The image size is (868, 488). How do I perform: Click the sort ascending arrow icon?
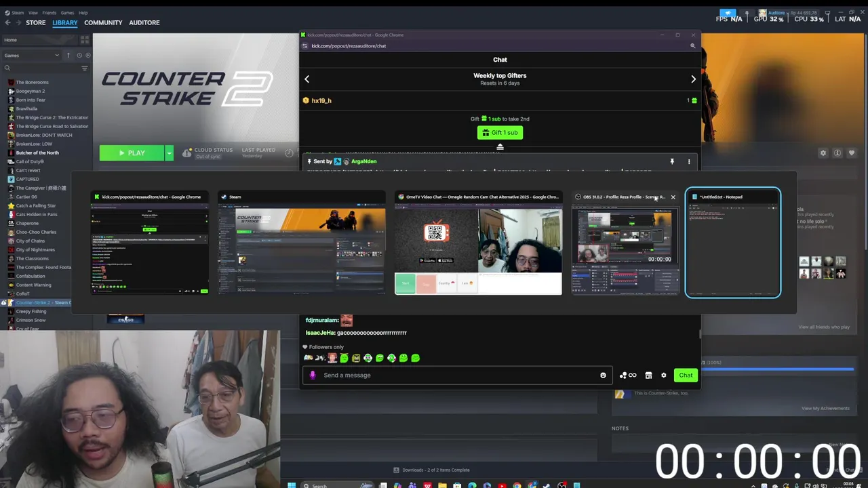click(68, 55)
